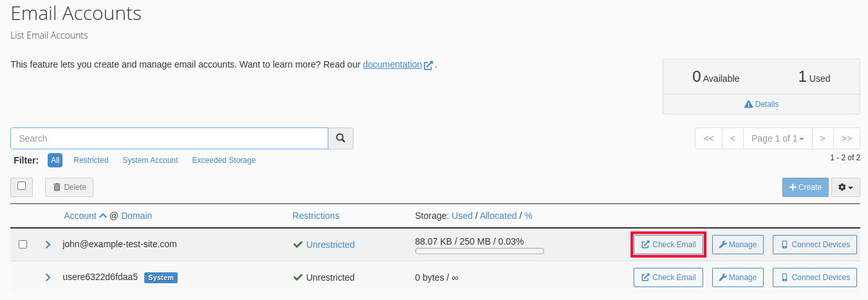
Task: Select the john@example-test-site.com row checkbox
Action: tap(23, 245)
